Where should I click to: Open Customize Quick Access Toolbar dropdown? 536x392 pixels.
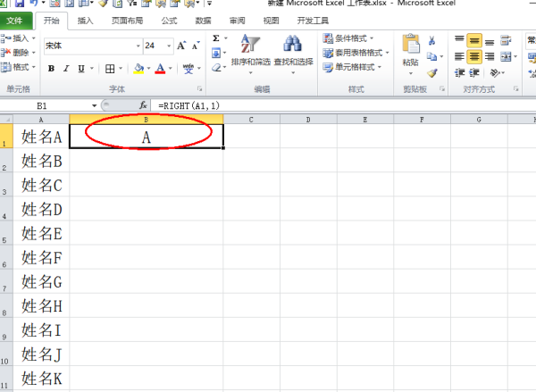(209, 4)
